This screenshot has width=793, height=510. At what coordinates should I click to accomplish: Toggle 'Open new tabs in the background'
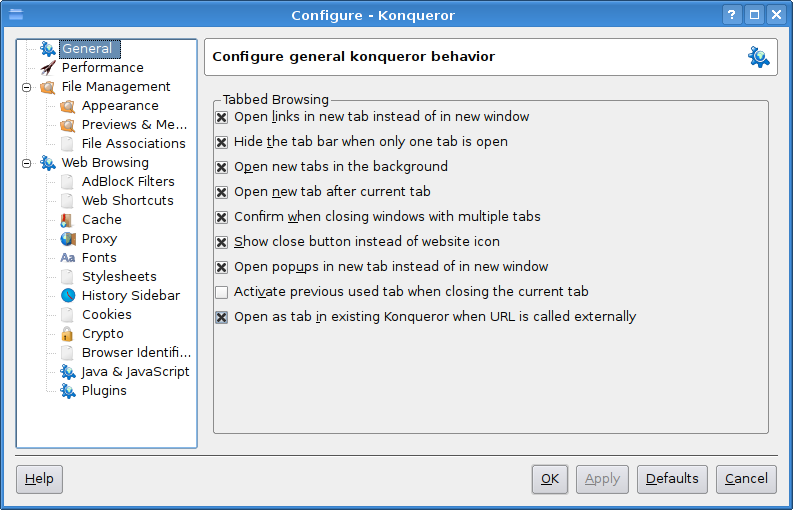click(222, 167)
